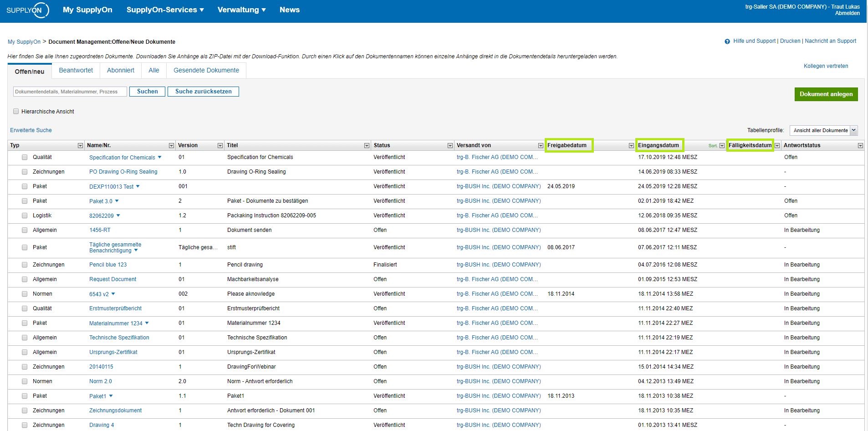
Task: Open document Norm 2.0
Action: (101, 381)
